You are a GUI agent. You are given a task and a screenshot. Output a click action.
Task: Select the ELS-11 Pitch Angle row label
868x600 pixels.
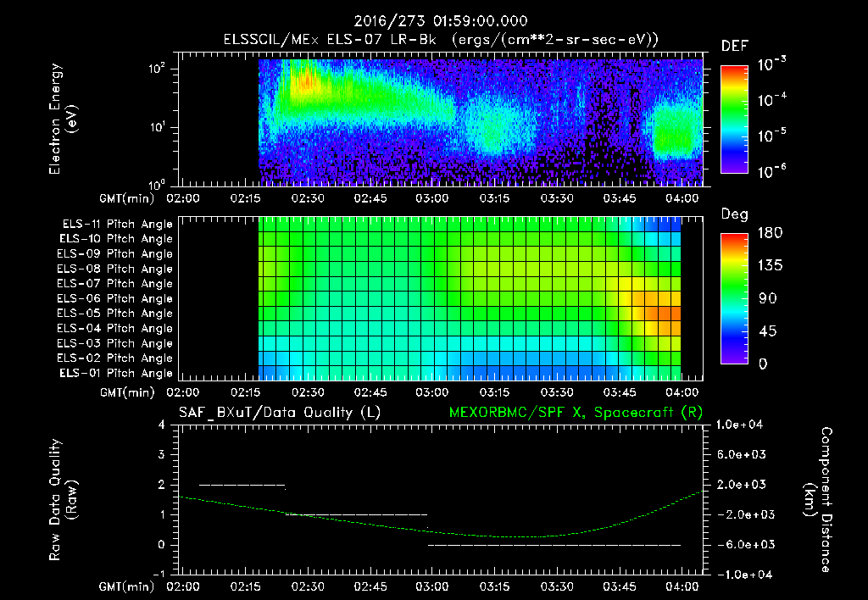pos(117,225)
